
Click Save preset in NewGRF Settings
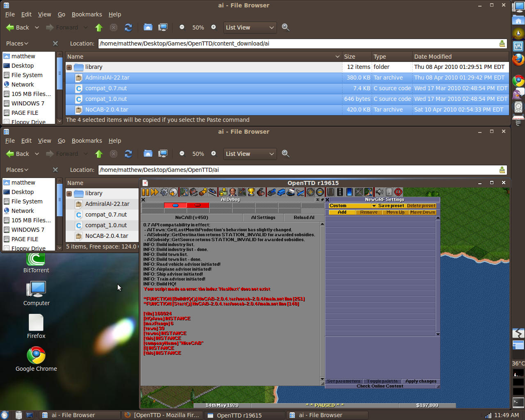391,205
